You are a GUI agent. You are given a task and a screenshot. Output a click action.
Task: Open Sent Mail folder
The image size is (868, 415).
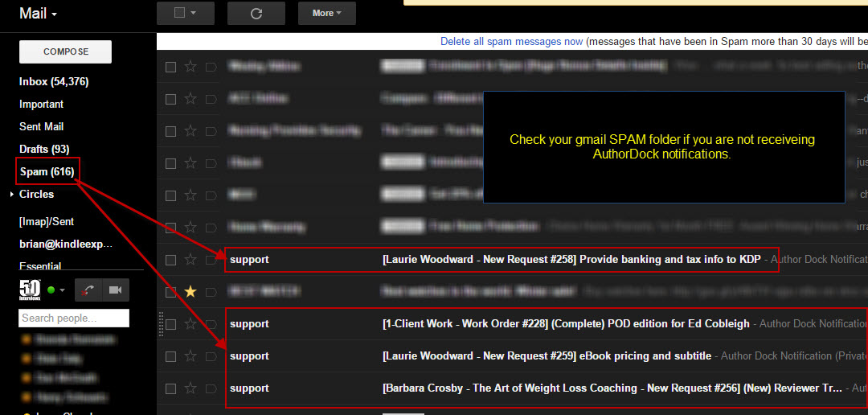(41, 127)
